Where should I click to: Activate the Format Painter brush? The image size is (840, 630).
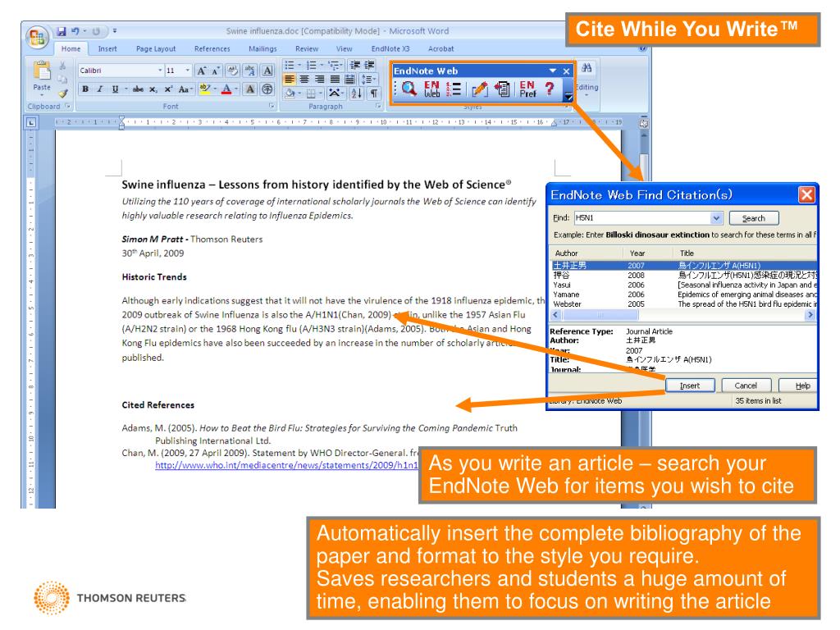[x=63, y=94]
